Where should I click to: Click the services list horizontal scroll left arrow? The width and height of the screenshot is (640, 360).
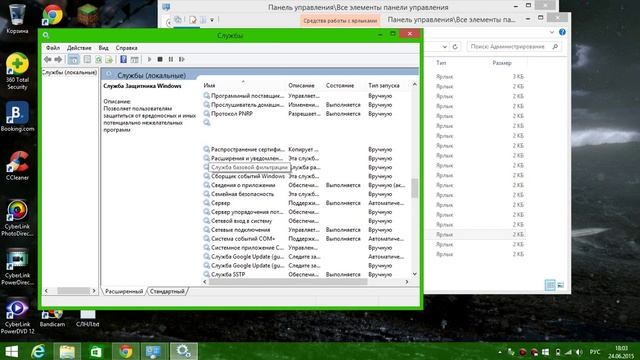[x=205, y=282]
